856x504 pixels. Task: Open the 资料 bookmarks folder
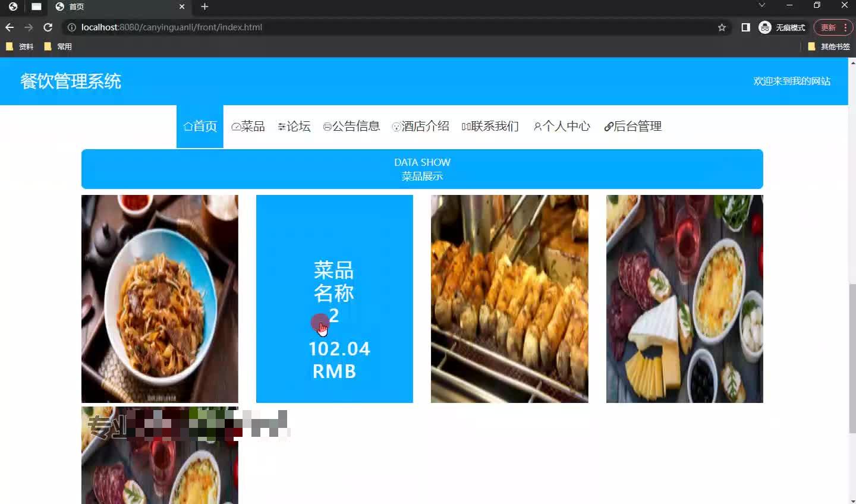click(x=19, y=46)
